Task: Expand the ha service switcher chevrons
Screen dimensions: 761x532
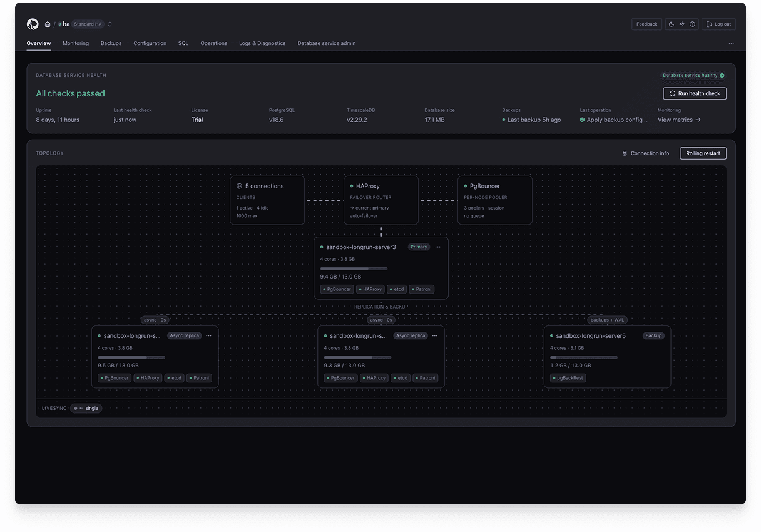Action: pos(110,24)
